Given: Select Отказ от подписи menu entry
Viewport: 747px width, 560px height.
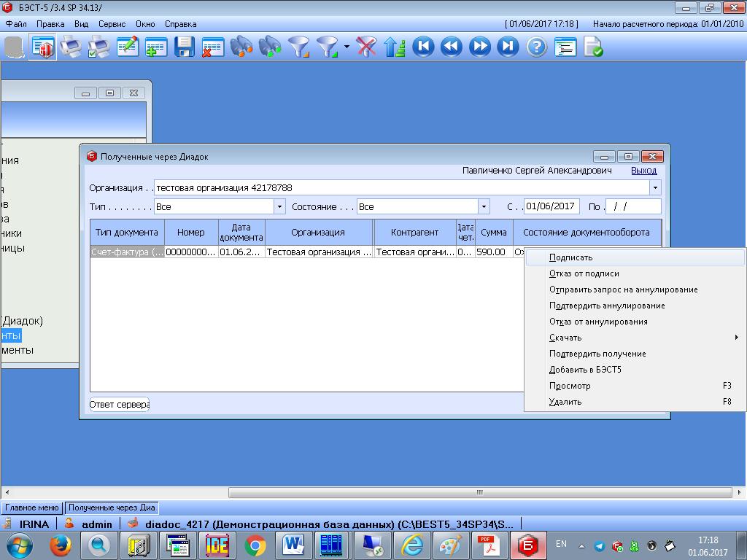Looking at the screenshot, I should 635,274.
